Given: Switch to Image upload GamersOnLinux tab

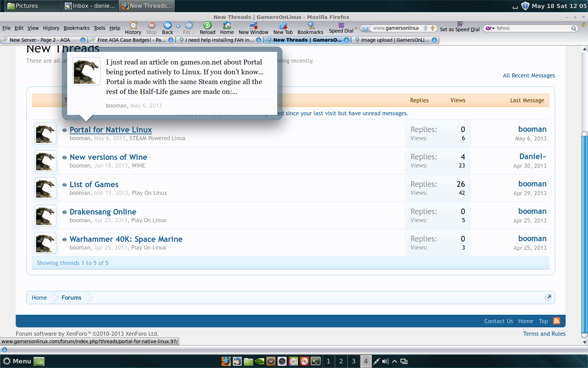Looking at the screenshot, I should click(x=395, y=40).
